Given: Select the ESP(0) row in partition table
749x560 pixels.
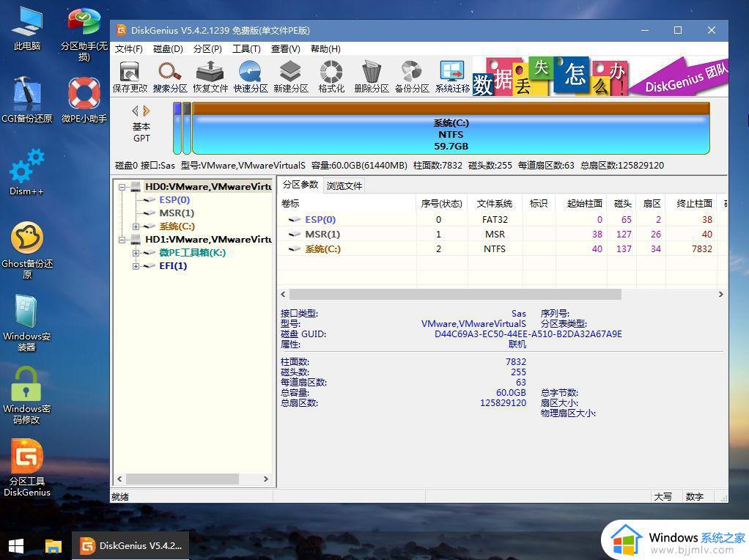Looking at the screenshot, I should pos(503,219).
